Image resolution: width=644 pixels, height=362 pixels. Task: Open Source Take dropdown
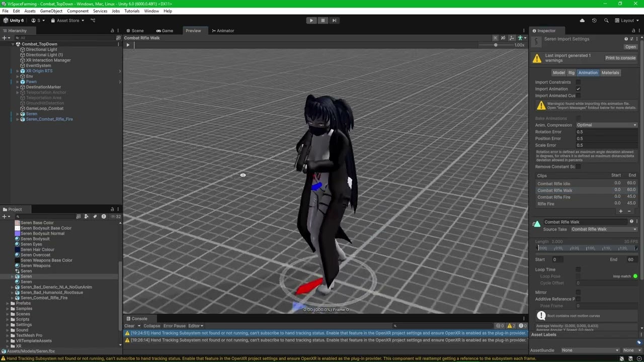pos(604,229)
